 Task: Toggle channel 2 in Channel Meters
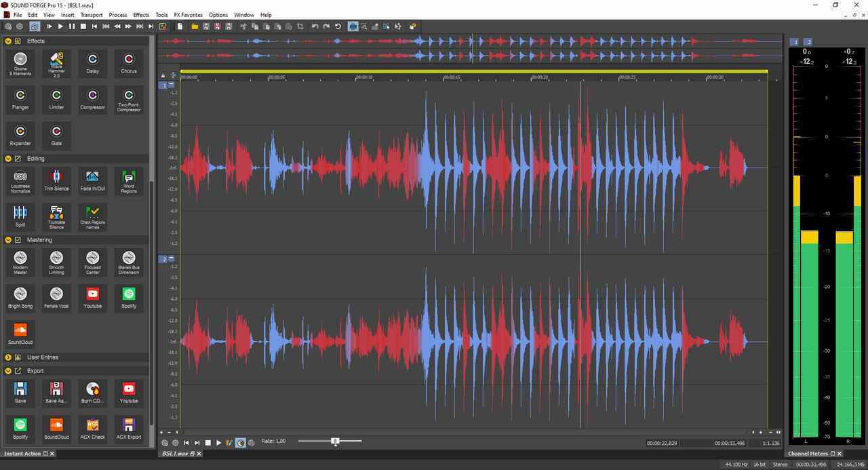coord(808,42)
